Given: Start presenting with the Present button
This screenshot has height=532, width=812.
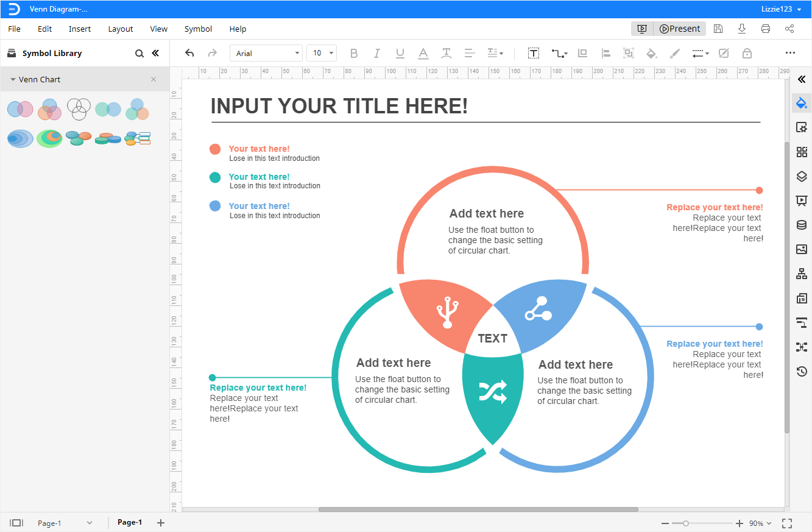Looking at the screenshot, I should [679, 29].
